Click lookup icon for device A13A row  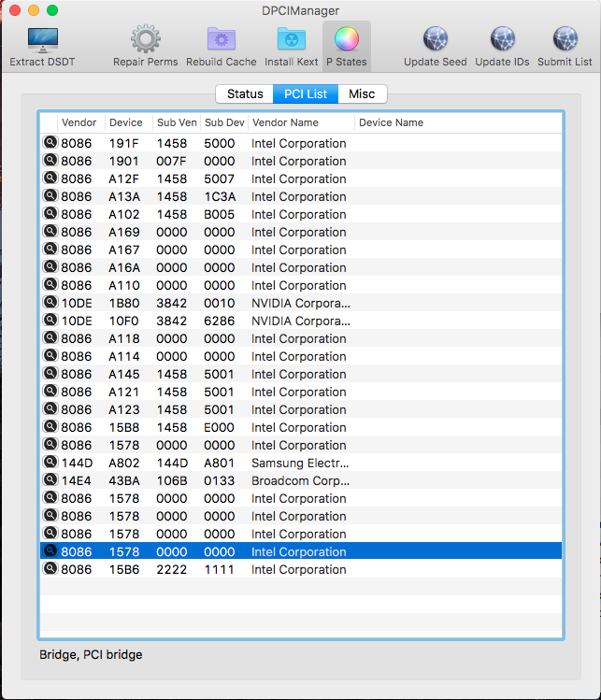(x=50, y=196)
